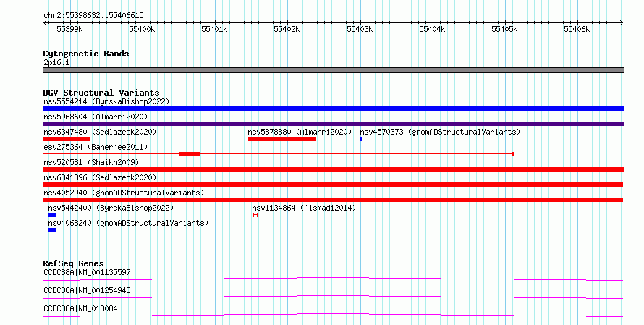This screenshot has width=644, height=325.
Task: Select the blue block under nsv4068240
Action: pyautogui.click(x=52, y=230)
